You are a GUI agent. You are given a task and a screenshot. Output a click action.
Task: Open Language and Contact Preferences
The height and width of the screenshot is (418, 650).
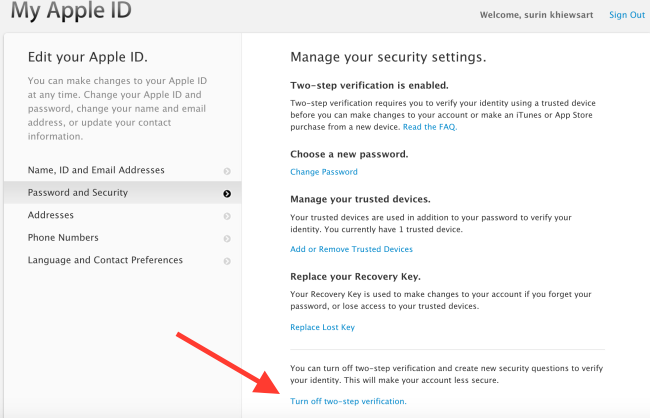click(x=123, y=260)
